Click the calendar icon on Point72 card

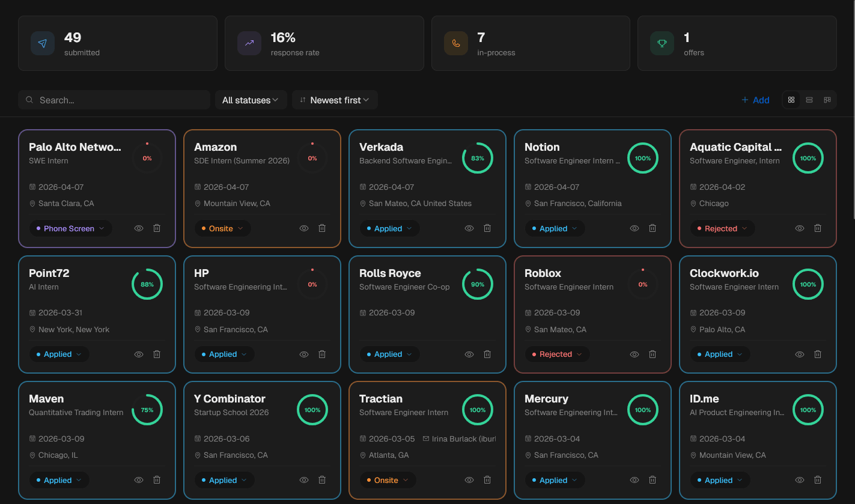coord(32,313)
